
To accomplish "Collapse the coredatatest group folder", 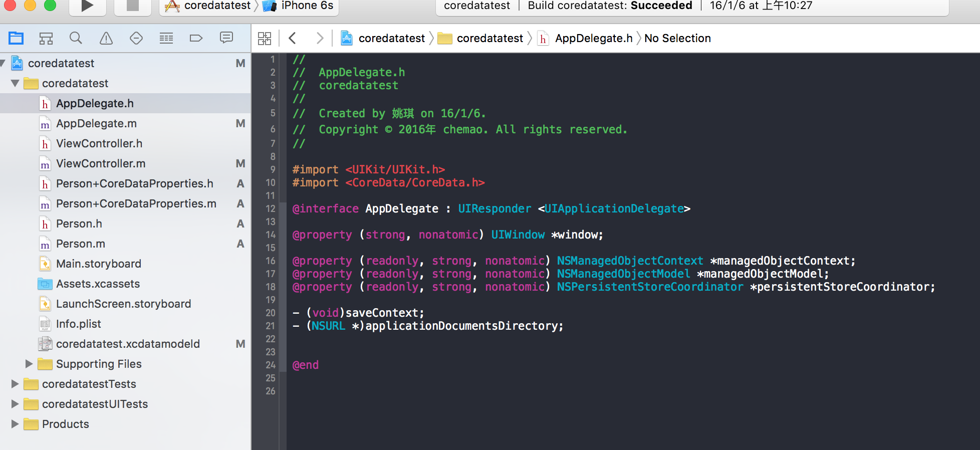I will tap(15, 83).
